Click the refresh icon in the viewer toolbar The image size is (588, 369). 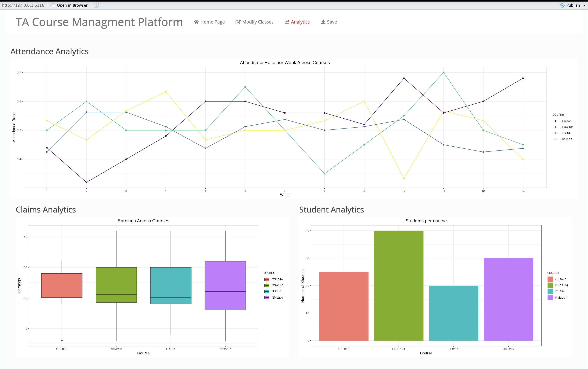pos(96,5)
